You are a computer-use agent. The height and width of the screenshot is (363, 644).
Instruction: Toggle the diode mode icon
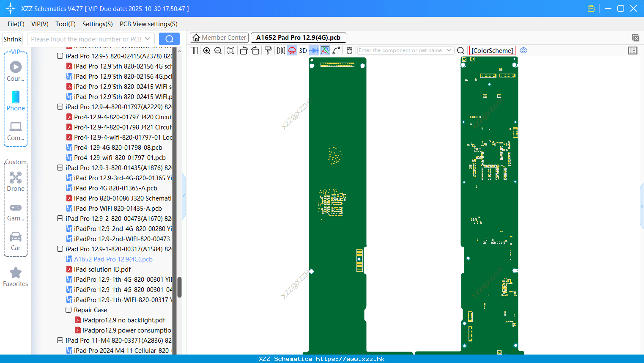[x=314, y=51]
